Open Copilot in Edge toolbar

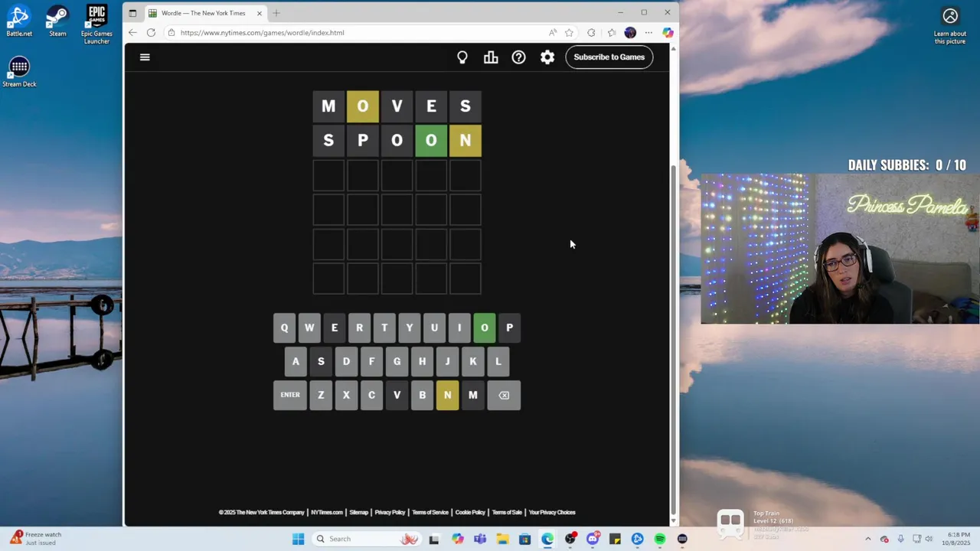[x=668, y=33]
